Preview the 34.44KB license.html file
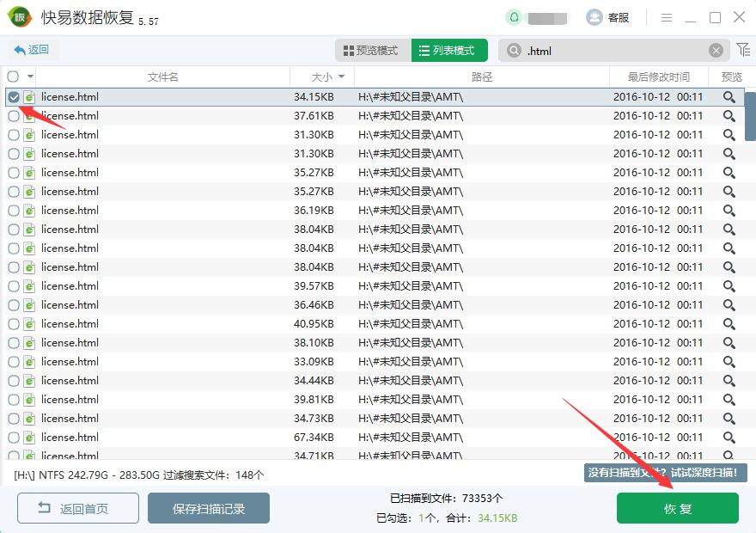 coord(729,381)
